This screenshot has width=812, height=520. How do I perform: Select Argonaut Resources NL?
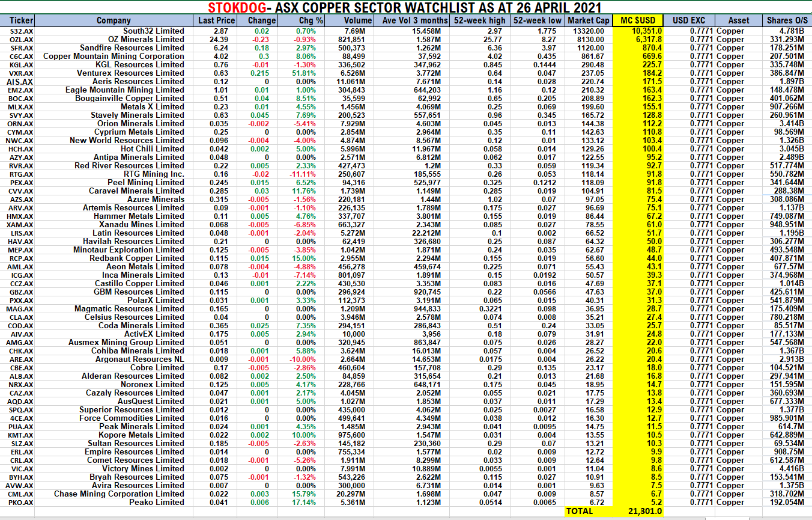140,359
